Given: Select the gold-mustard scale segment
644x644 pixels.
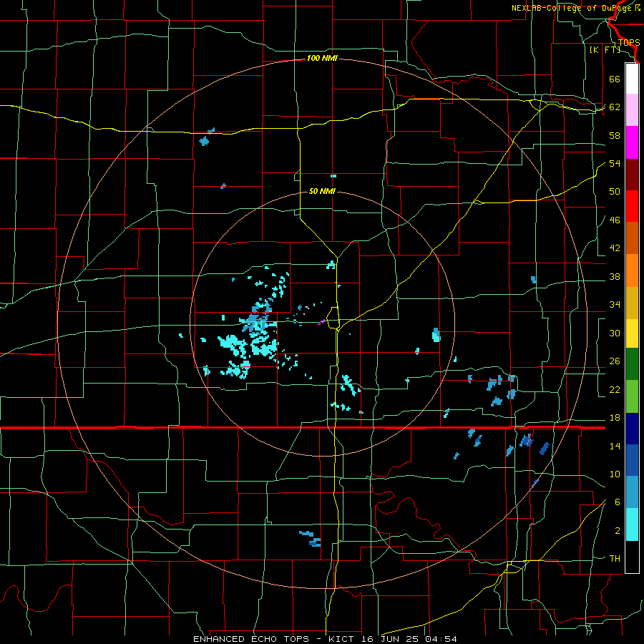Looking at the screenshot, I should [x=632, y=302].
